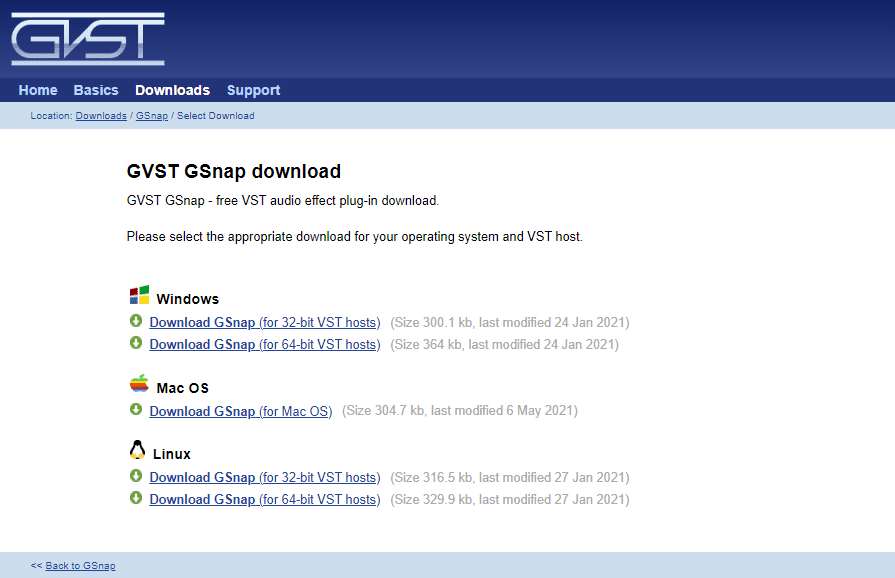Viewport: 895px width, 578px height.
Task: Click green arrow icon beside Mac OS download
Action: pos(136,409)
